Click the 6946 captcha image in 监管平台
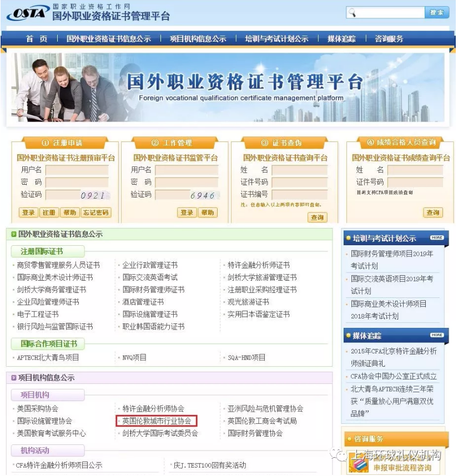This screenshot has width=458, height=476. (x=203, y=195)
